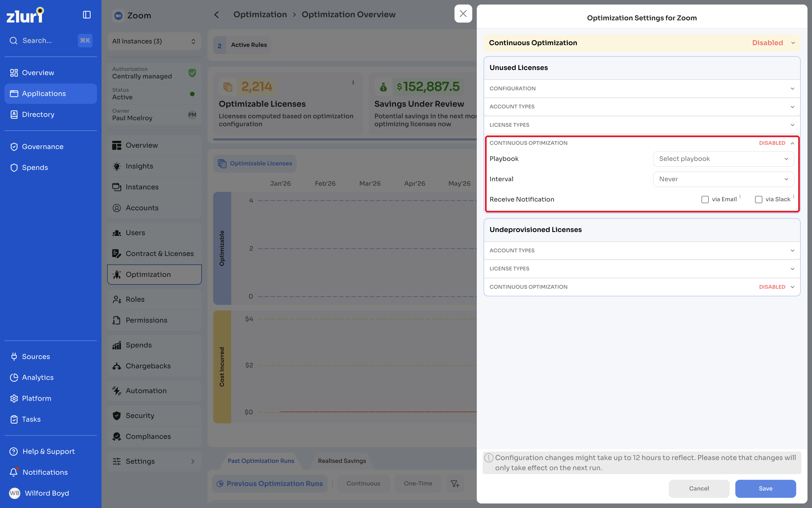The width and height of the screenshot is (812, 508).
Task: Click the Save button
Action: click(765, 489)
